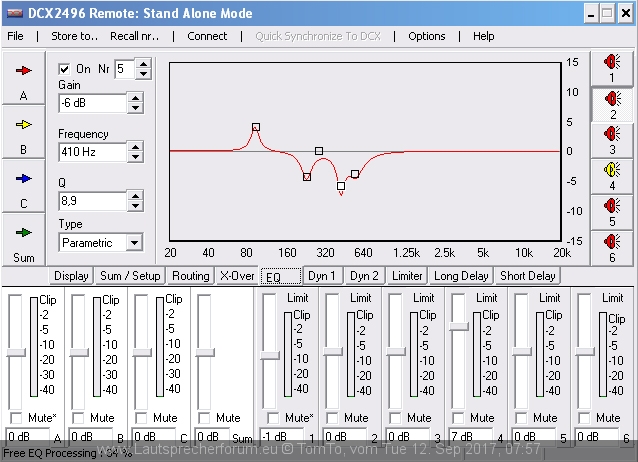Toggle the EQ On checkbox

tap(66, 69)
